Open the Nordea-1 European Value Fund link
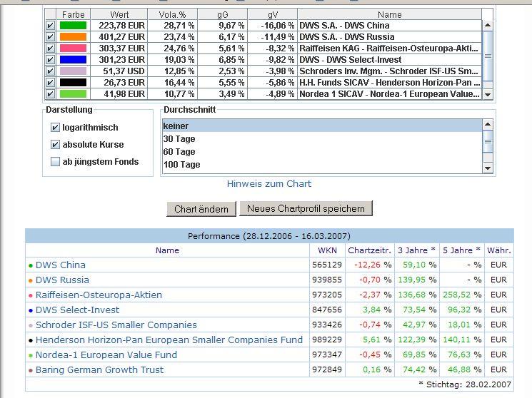 point(106,354)
